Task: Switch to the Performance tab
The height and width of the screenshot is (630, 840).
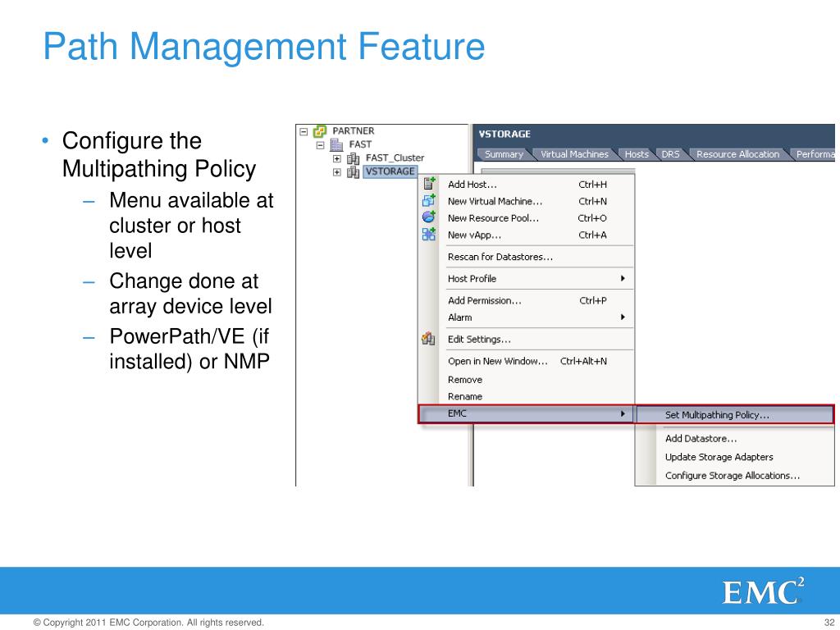Action: tap(814, 153)
